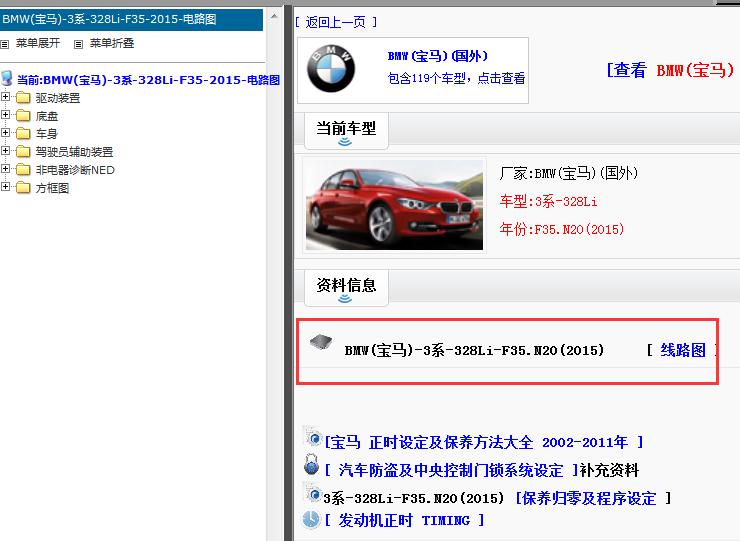
Task: Click the icon before 宝马 正时设定及保养方法大全
Action: (x=312, y=437)
